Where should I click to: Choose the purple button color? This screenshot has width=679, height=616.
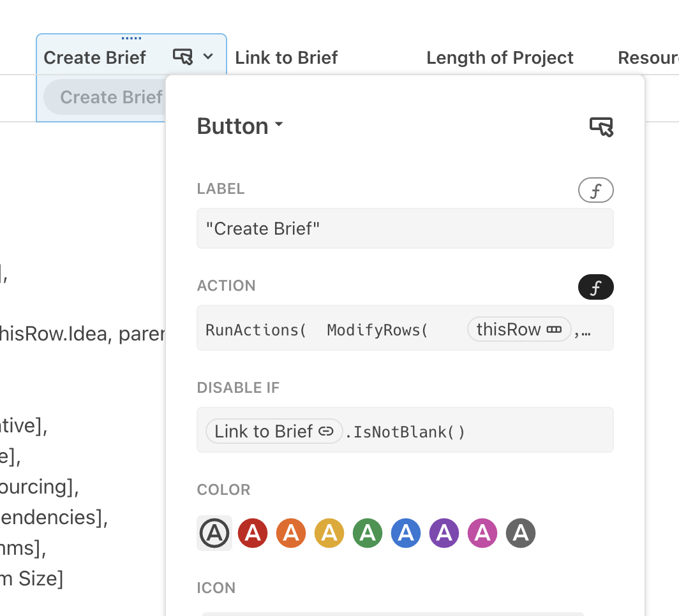point(444,533)
